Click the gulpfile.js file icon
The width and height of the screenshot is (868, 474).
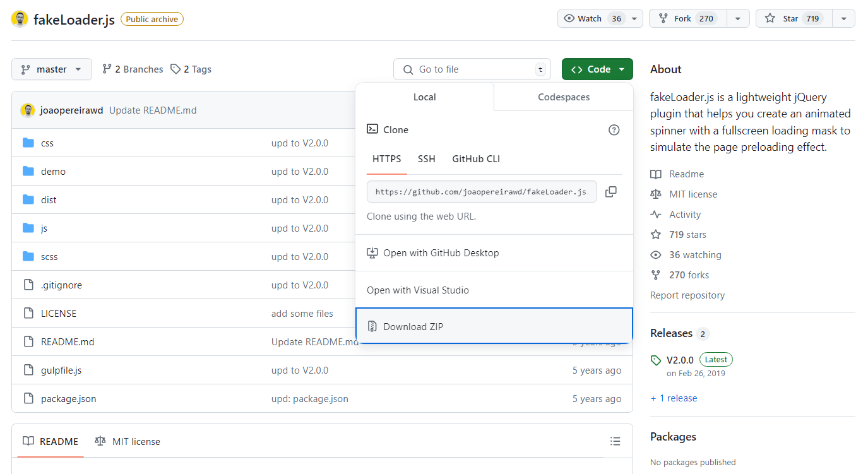click(28, 370)
